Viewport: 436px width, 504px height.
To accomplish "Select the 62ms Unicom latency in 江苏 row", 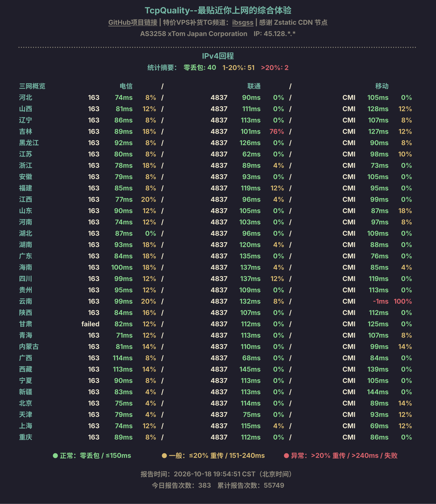I will pos(251,154).
